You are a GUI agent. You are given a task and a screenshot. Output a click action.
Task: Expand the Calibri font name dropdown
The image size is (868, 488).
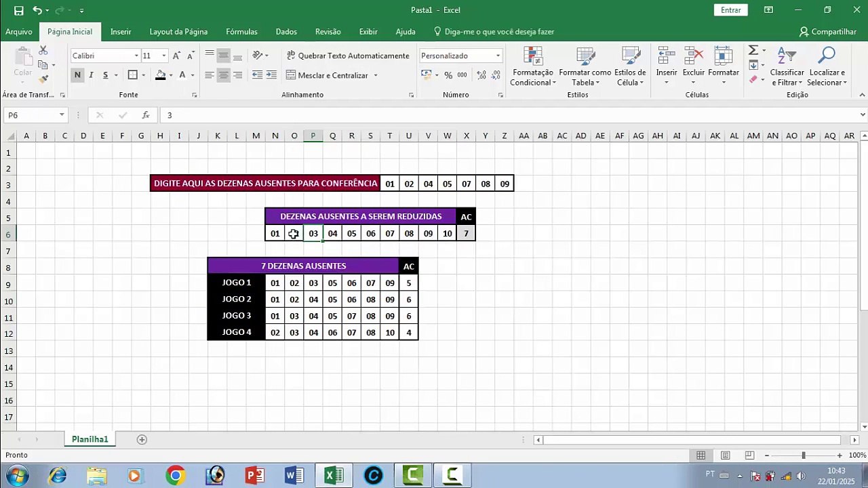[136, 56]
